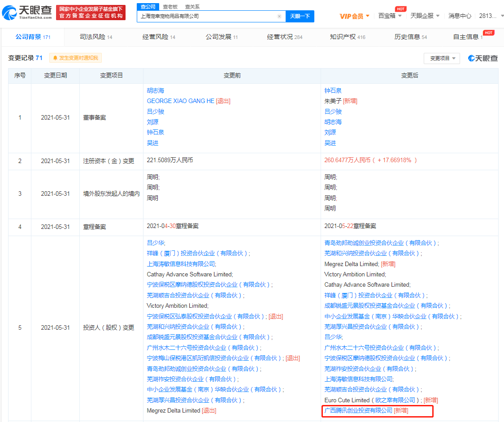504x422 pixels.
Task: Select the 查老板 search tab
Action: [x=170, y=7]
